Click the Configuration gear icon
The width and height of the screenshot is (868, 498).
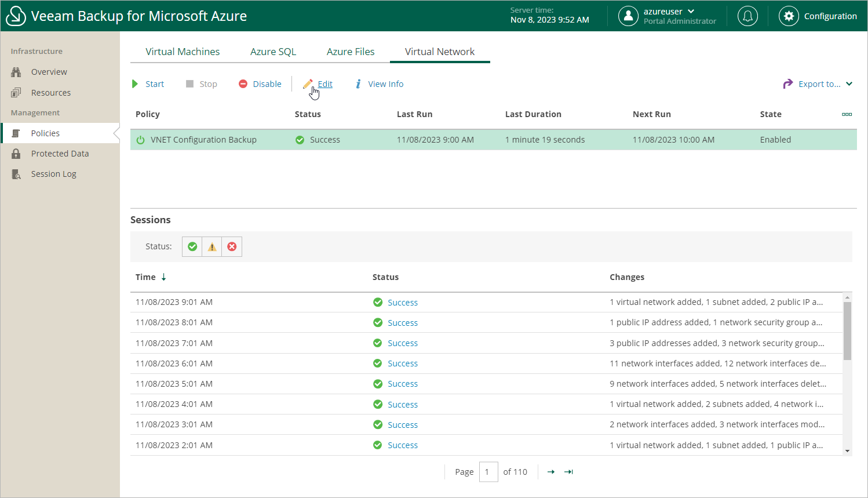click(x=789, y=16)
